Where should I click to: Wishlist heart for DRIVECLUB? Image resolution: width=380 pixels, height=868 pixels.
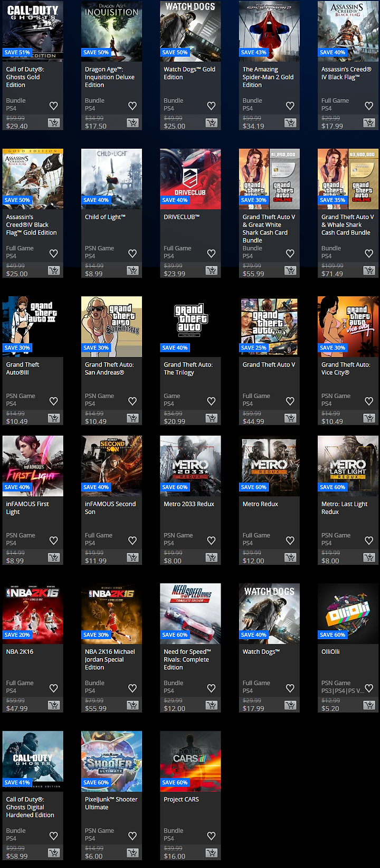(212, 254)
